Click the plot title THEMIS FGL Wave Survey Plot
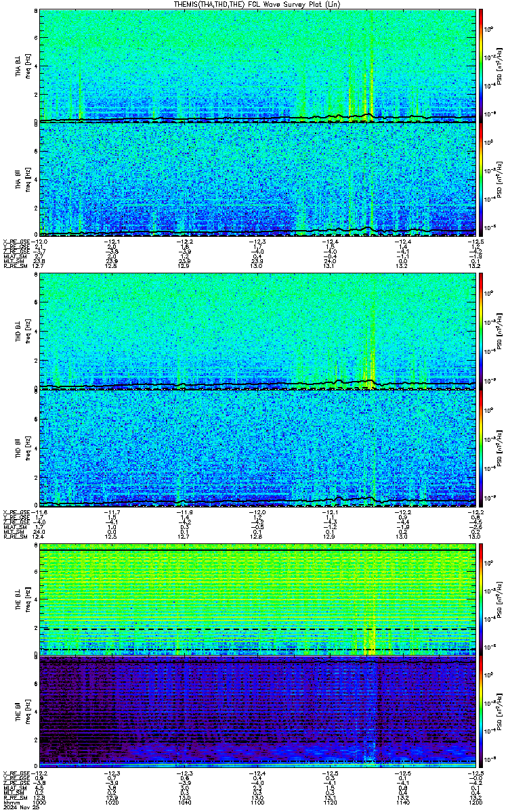Screen dimensions: 508x812 click(x=258, y=4)
